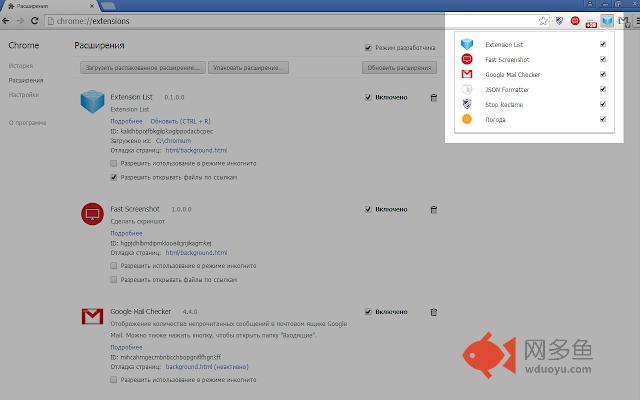The image size is (640, 400).
Task: Open Подробнее link for Extension List
Action: (127, 121)
